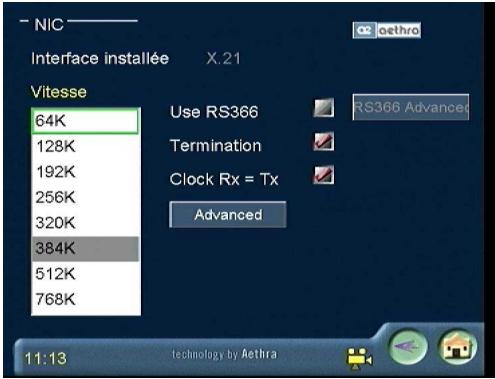Click the 11:13 clock display
Image resolution: width=495 pixels, height=379 pixels.
tap(46, 359)
